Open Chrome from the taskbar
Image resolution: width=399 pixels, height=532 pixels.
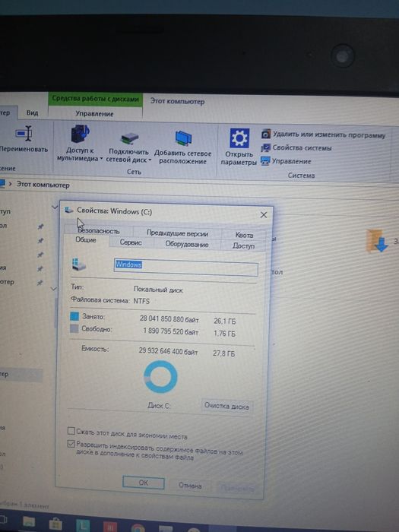click(138, 528)
